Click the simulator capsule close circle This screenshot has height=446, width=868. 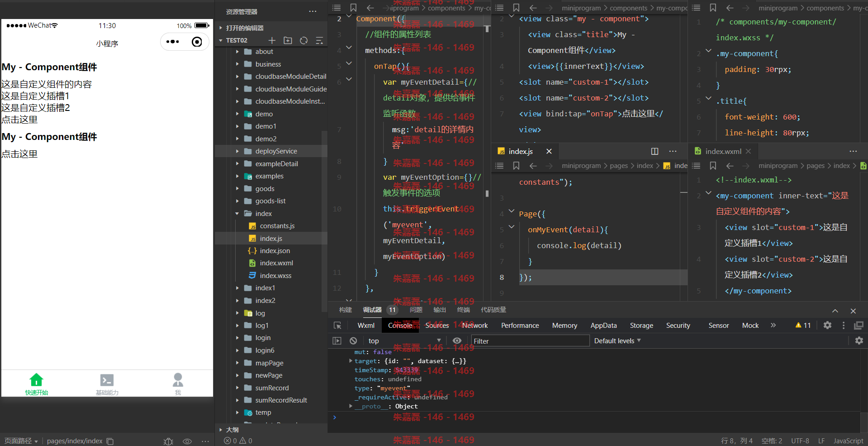click(197, 42)
